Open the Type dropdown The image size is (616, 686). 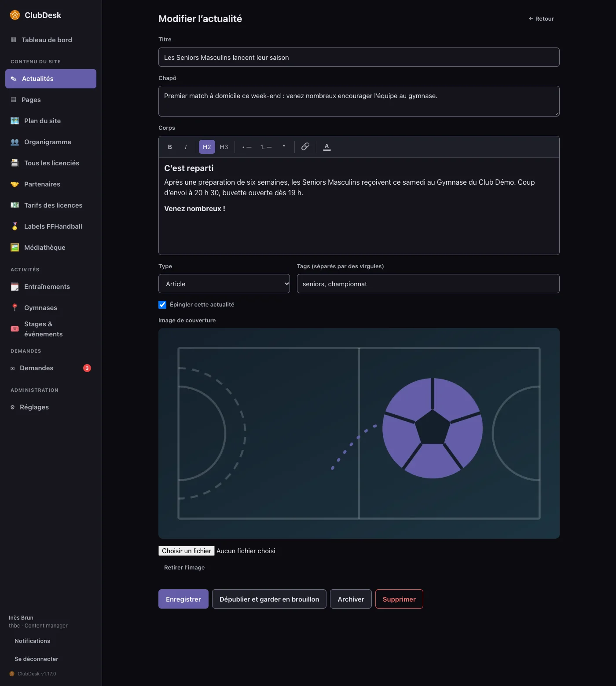224,284
